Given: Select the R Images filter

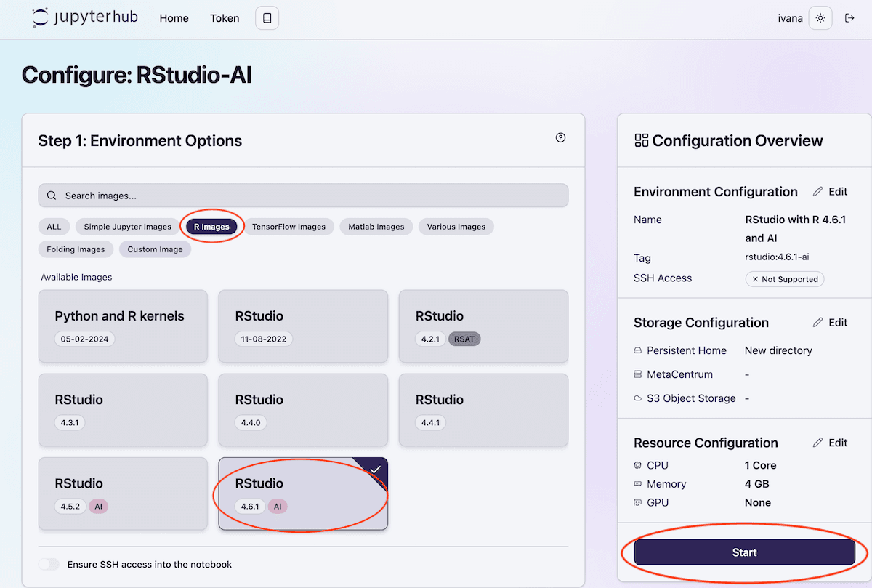Looking at the screenshot, I should coord(211,227).
